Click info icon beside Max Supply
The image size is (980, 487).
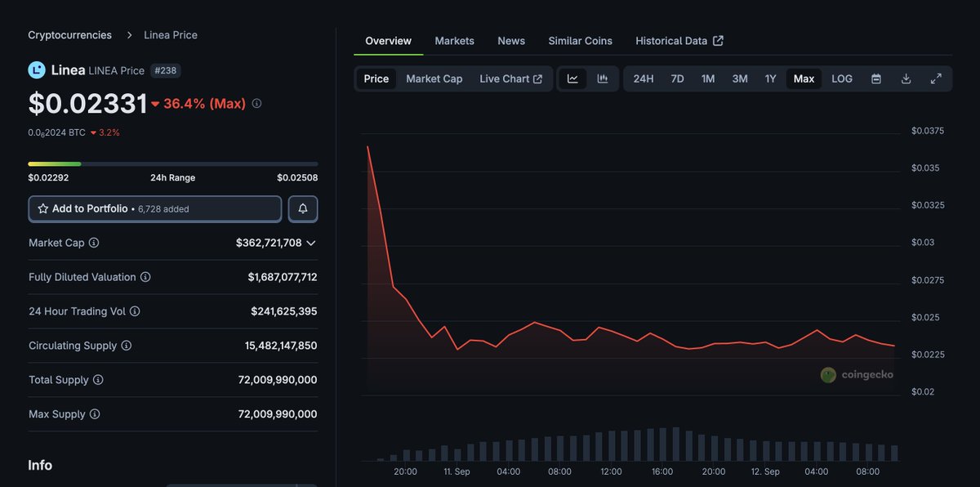click(95, 414)
